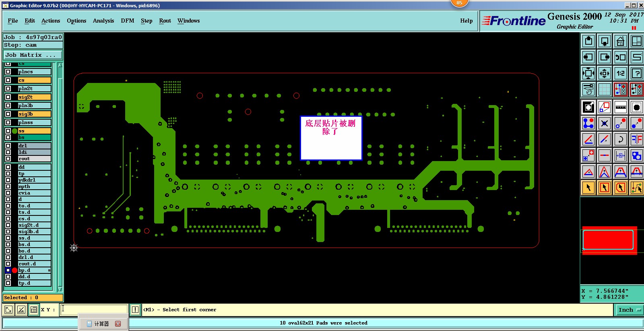This screenshot has height=331, width=644.
Task: Click the dashed octagon area tool icon
Action: (637, 107)
